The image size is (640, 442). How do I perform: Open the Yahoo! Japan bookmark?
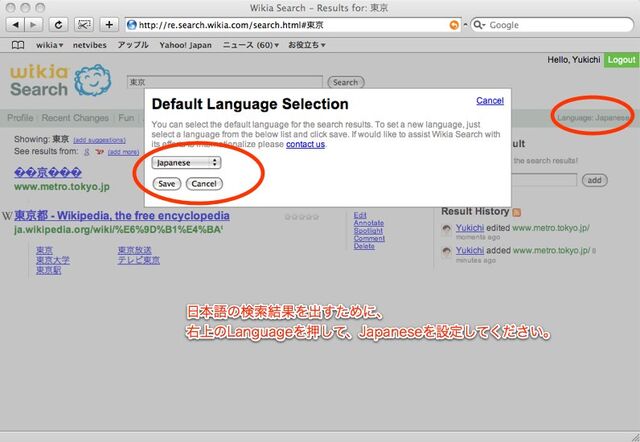click(185, 45)
